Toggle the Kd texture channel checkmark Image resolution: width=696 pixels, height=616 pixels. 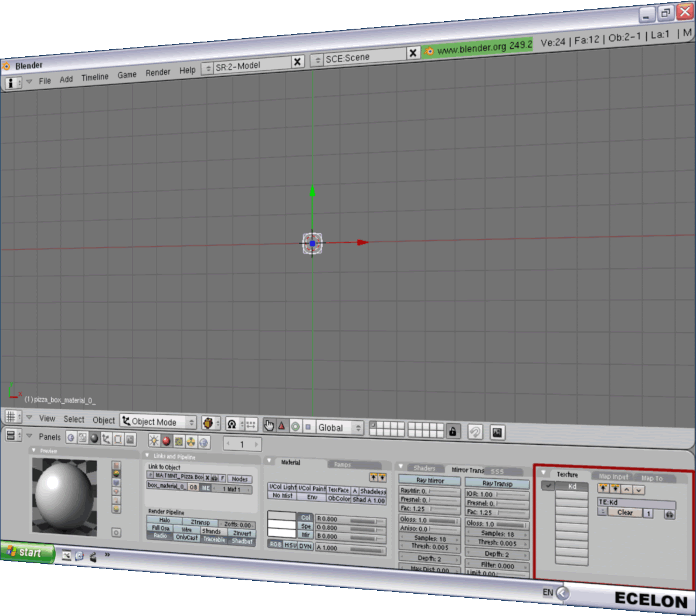point(548,485)
